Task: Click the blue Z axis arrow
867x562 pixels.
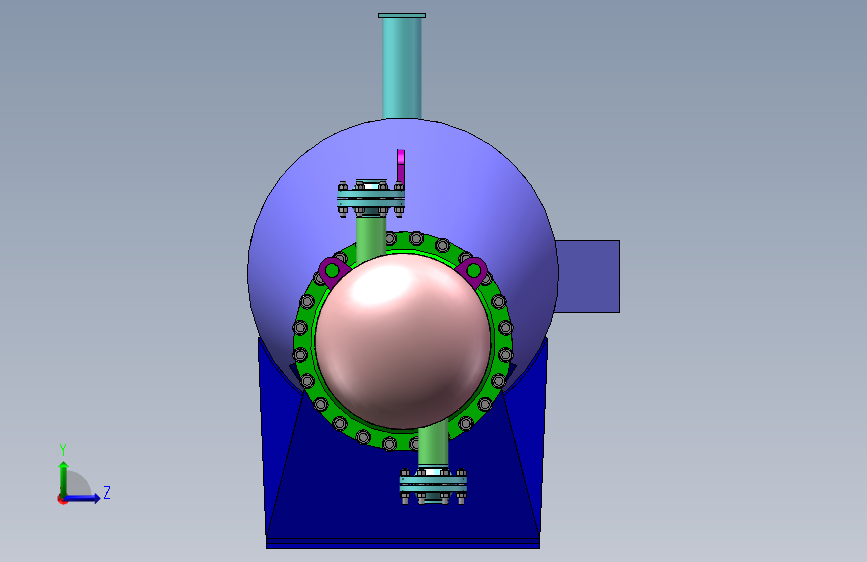Action: pos(83,498)
